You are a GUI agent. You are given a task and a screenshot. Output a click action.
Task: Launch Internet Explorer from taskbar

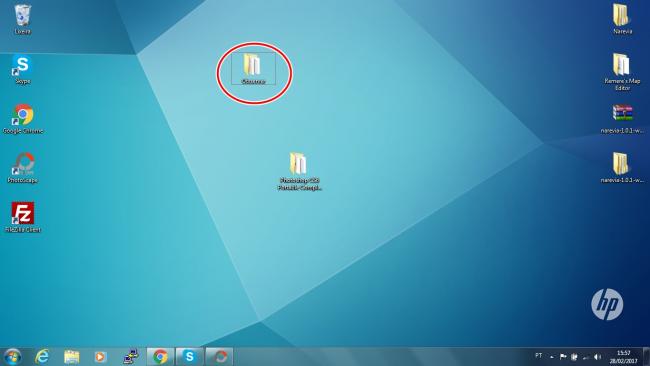(42, 356)
